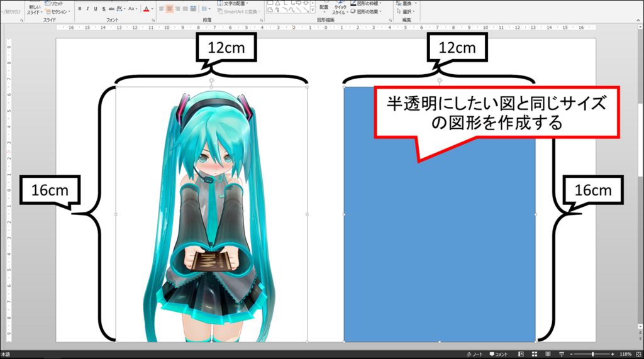This screenshot has width=644, height=359.
Task: Select the freeform shape in gallery
Action: [270, 10]
